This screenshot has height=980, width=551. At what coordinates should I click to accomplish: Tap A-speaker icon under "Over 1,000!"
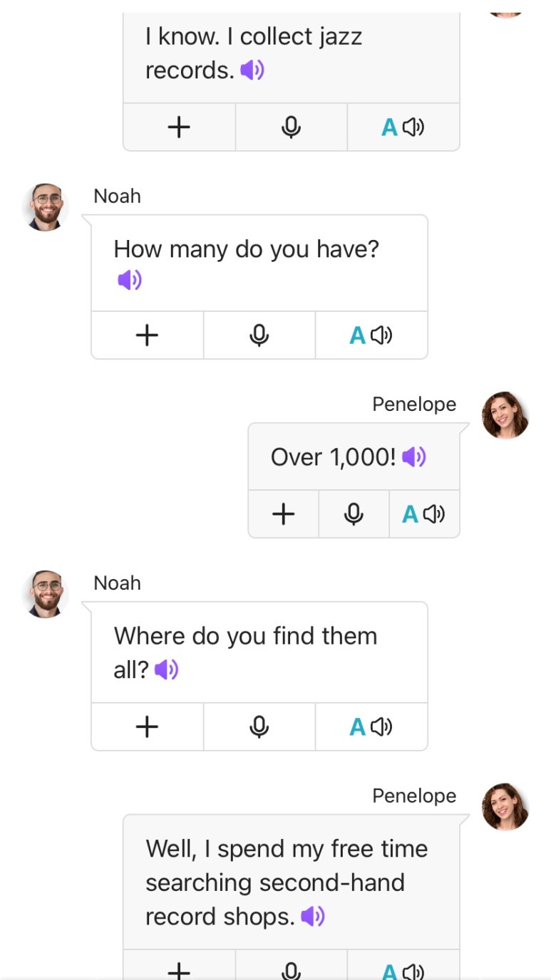(x=423, y=514)
